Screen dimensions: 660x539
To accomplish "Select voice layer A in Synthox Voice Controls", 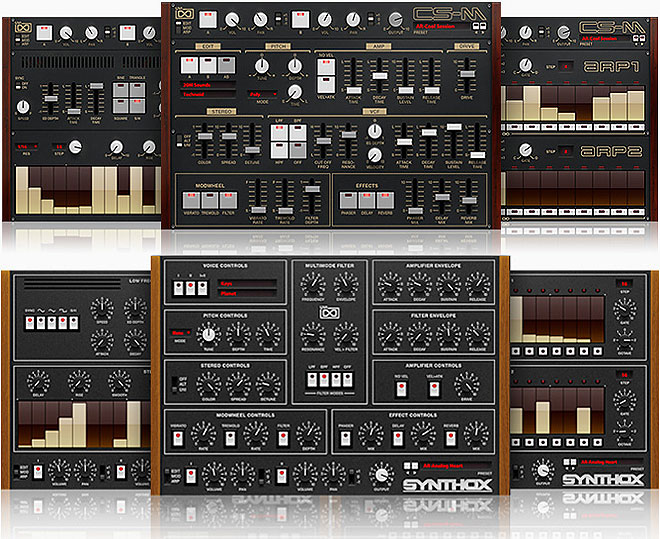I will pos(177,287).
